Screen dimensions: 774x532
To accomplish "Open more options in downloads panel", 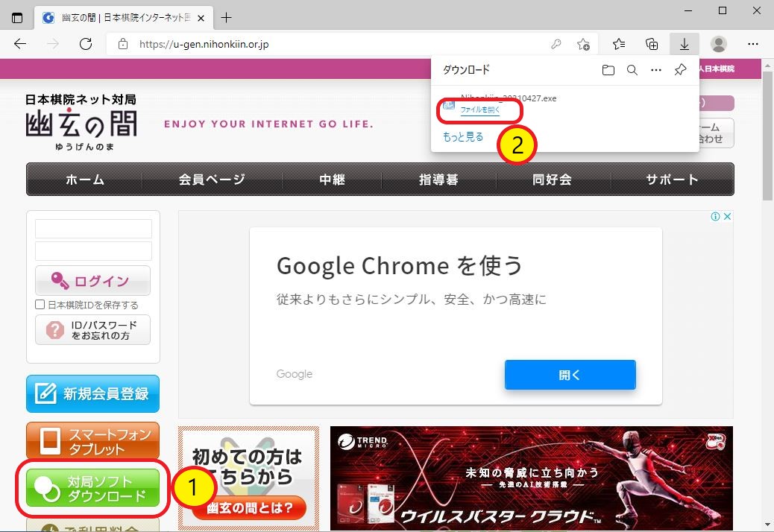I will tap(656, 70).
